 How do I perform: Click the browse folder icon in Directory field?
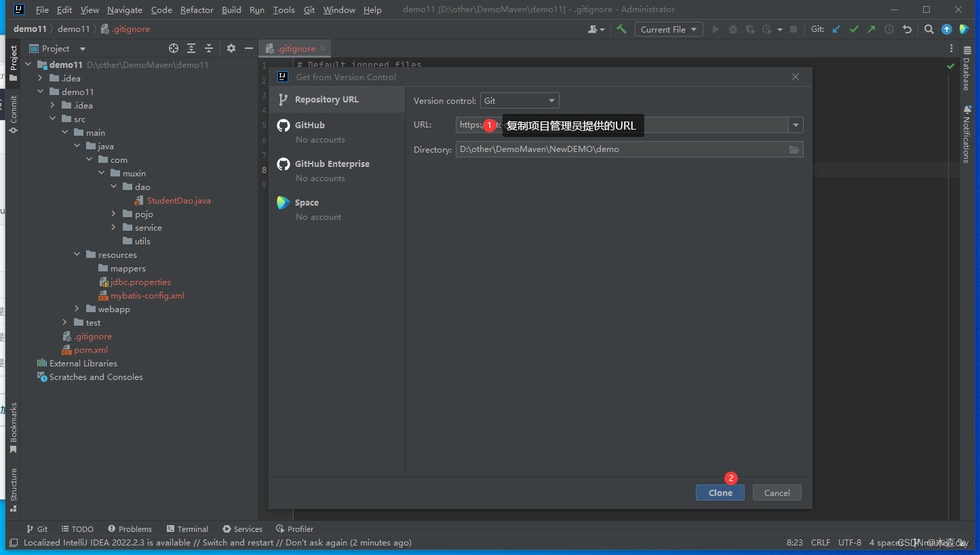point(794,149)
